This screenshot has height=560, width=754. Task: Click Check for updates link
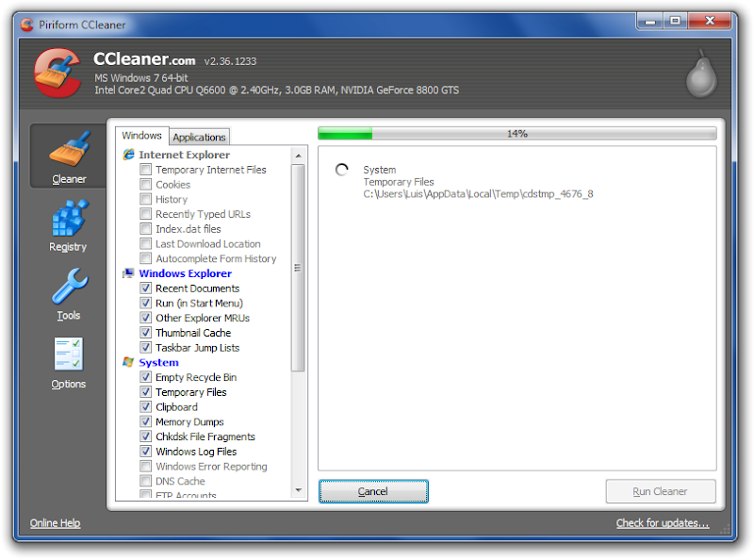(663, 523)
